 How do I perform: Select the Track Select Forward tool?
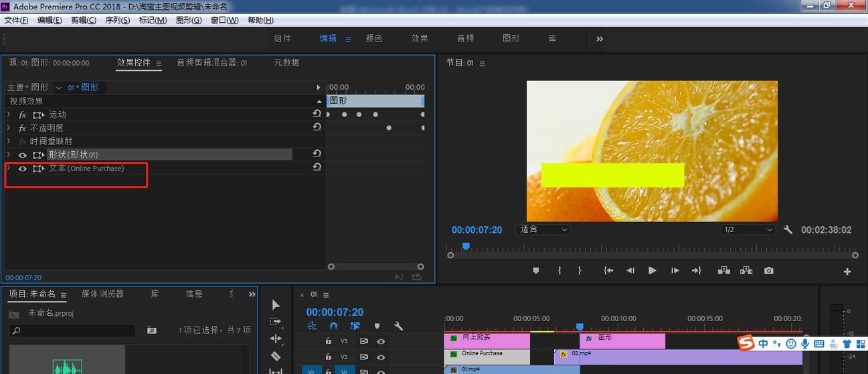click(276, 322)
